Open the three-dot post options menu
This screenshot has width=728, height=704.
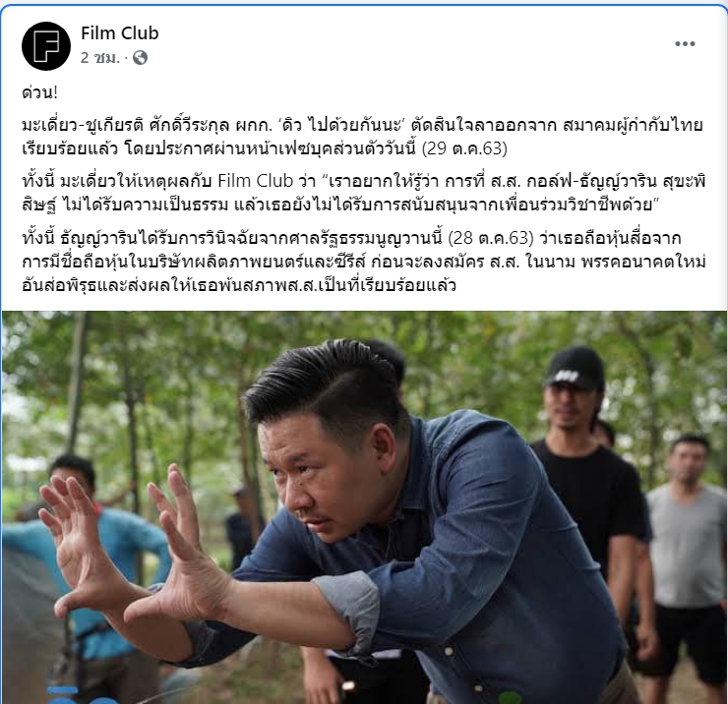(685, 43)
